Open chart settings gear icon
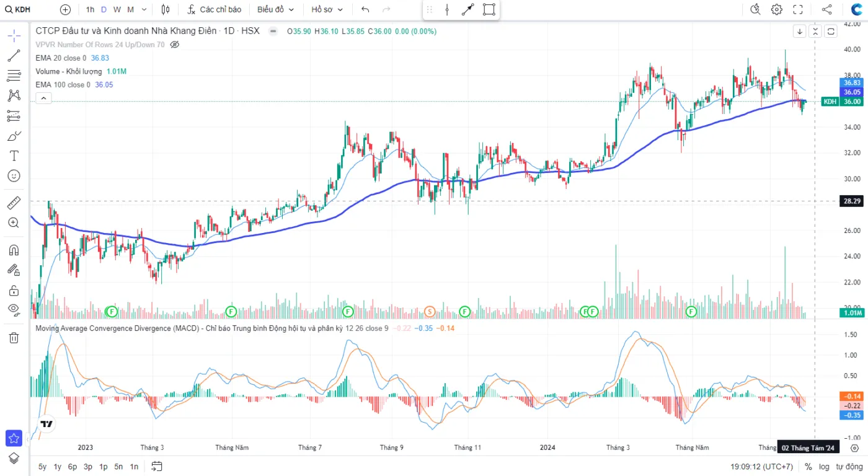Image resolution: width=868 pixels, height=476 pixels. (x=776, y=9)
